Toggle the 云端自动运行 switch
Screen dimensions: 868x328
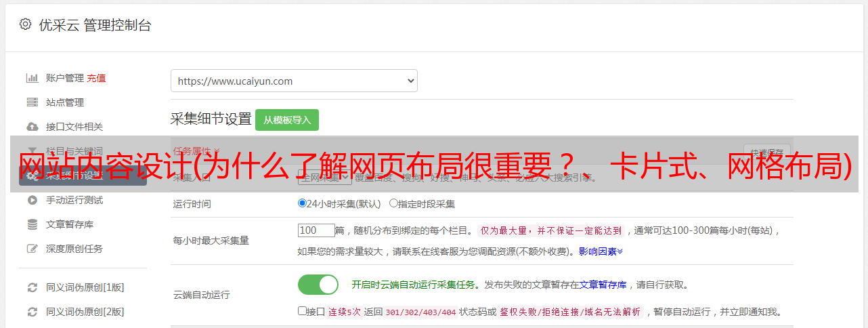(318, 285)
